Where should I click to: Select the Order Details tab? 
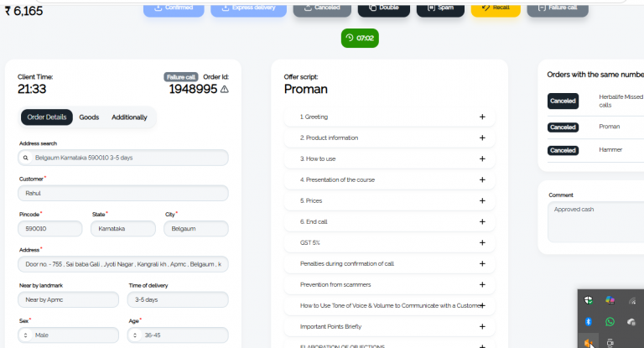point(47,117)
